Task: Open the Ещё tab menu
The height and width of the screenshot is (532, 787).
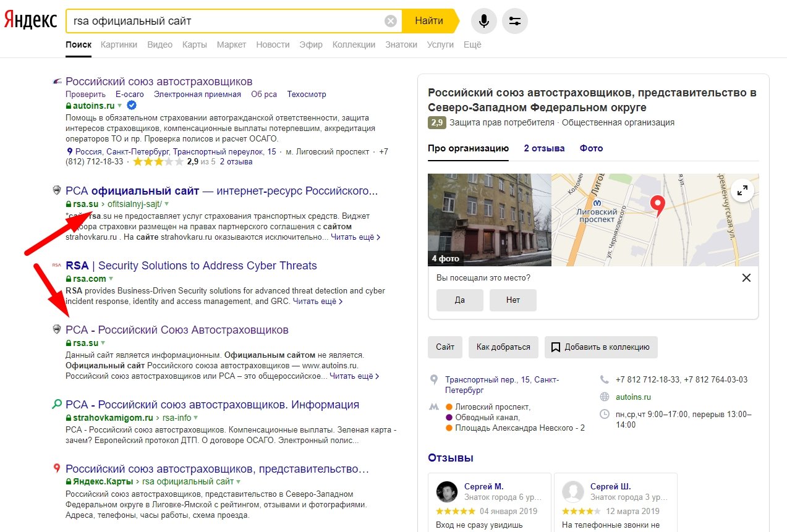Action: 472,44
